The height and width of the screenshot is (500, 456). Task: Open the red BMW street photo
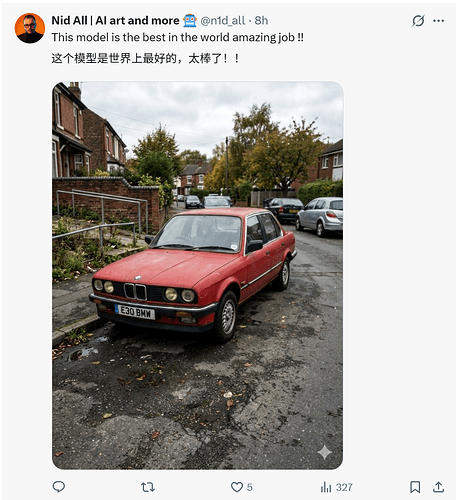pyautogui.click(x=197, y=275)
